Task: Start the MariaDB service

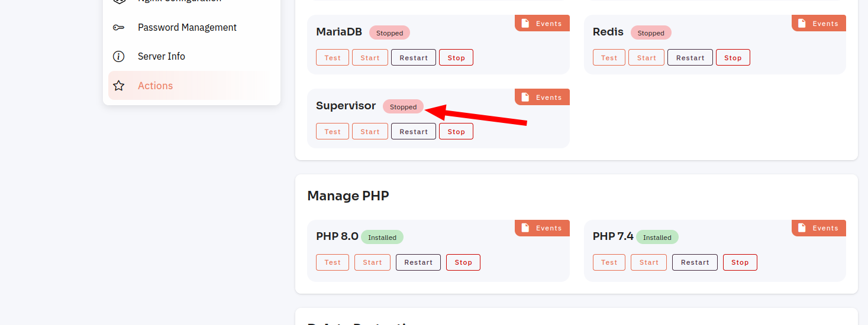Action: click(370, 57)
